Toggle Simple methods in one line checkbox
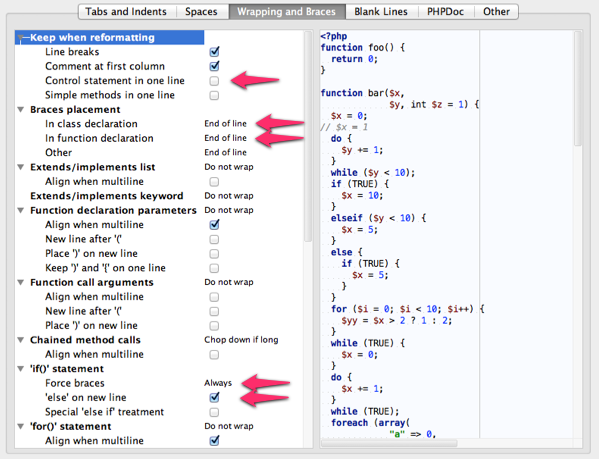 214,95
